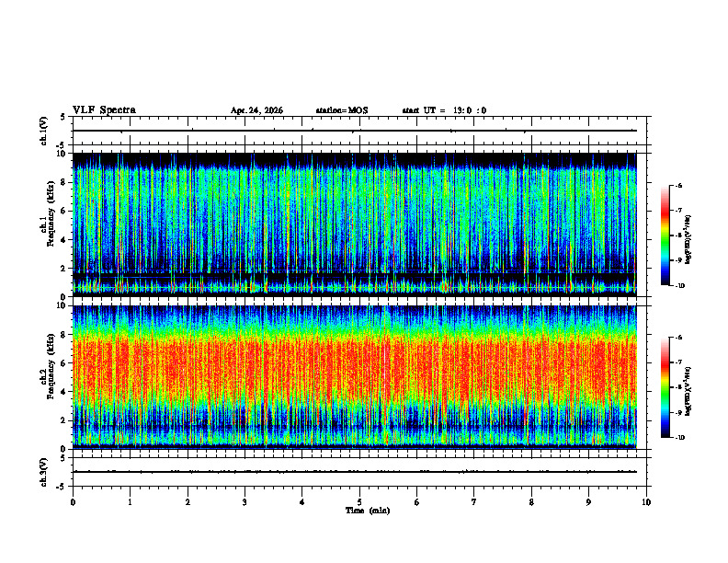Click the ch.1 spectrogram color scale bar
The height and width of the screenshot is (563, 728).
pyautogui.click(x=665, y=236)
